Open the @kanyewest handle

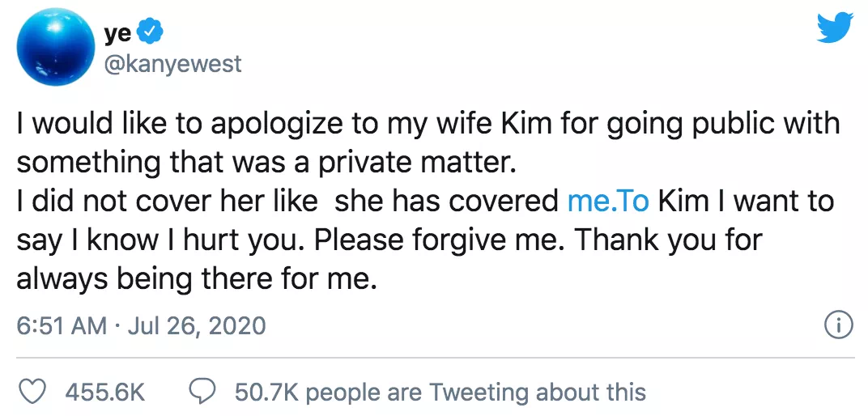tap(172, 64)
